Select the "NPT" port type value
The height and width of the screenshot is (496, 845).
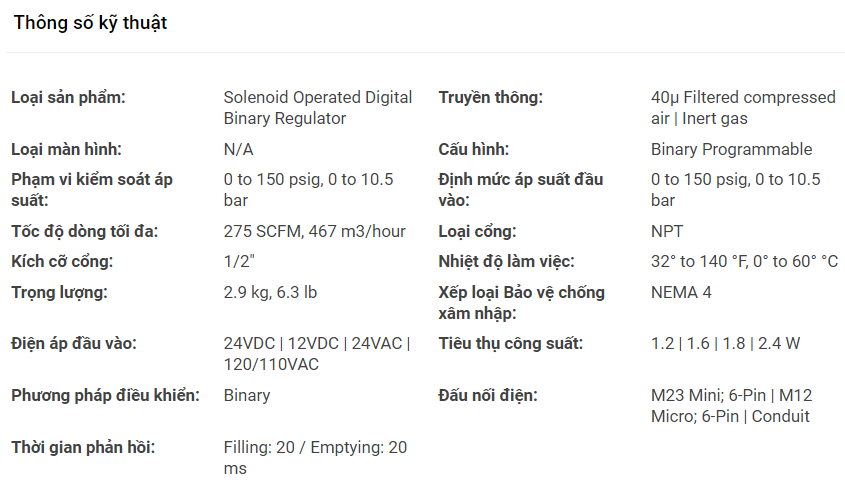(667, 232)
